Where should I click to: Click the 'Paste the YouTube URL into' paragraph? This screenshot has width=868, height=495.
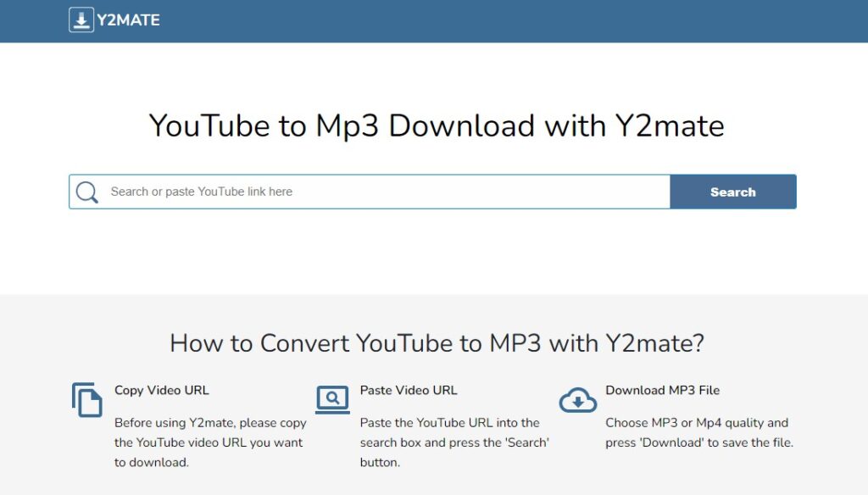coord(454,442)
